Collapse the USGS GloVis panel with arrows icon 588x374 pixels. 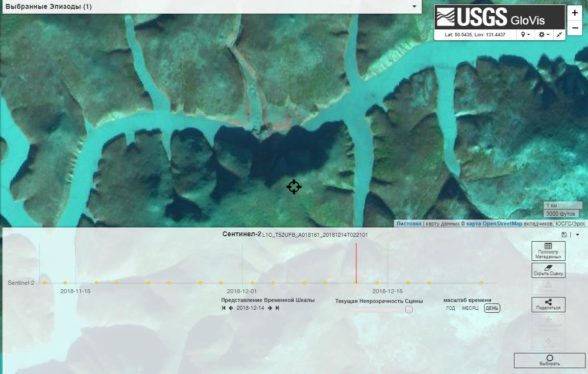560,35
